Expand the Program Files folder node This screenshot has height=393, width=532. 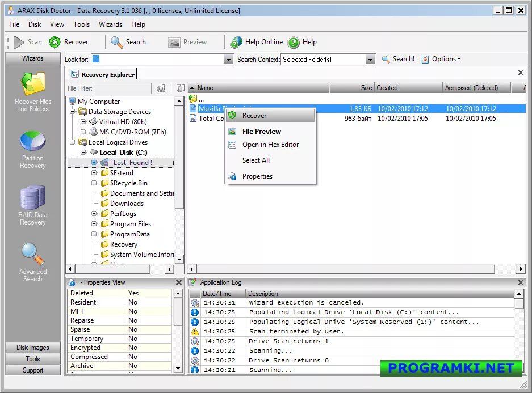coord(94,224)
